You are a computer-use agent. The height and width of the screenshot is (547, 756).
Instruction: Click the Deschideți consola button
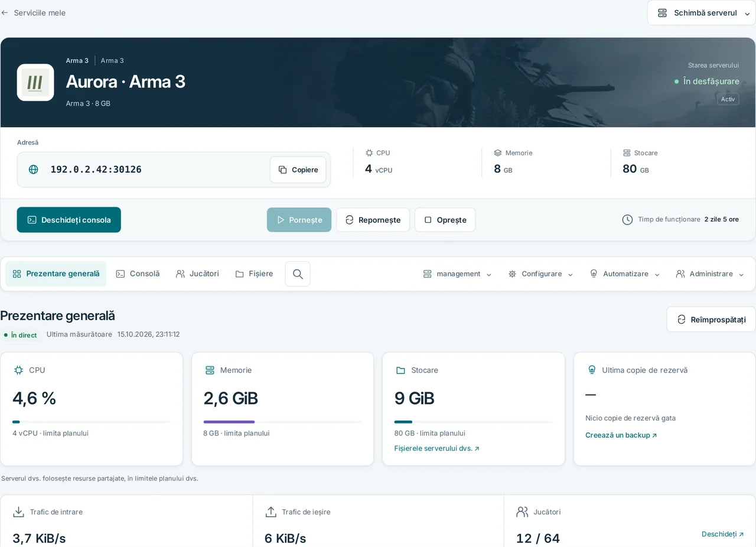pyautogui.click(x=69, y=220)
